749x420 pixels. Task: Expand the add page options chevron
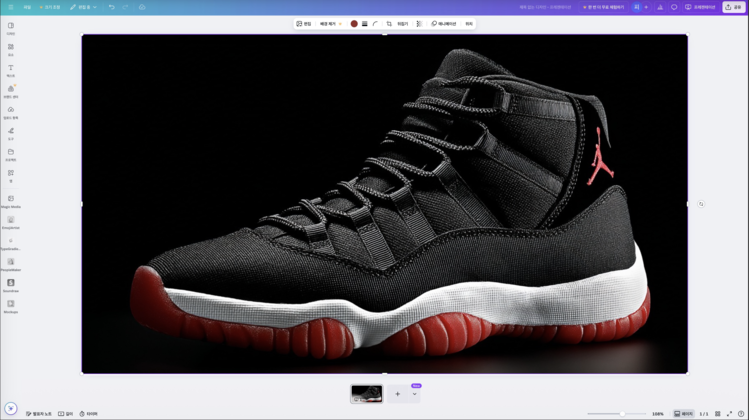click(415, 394)
